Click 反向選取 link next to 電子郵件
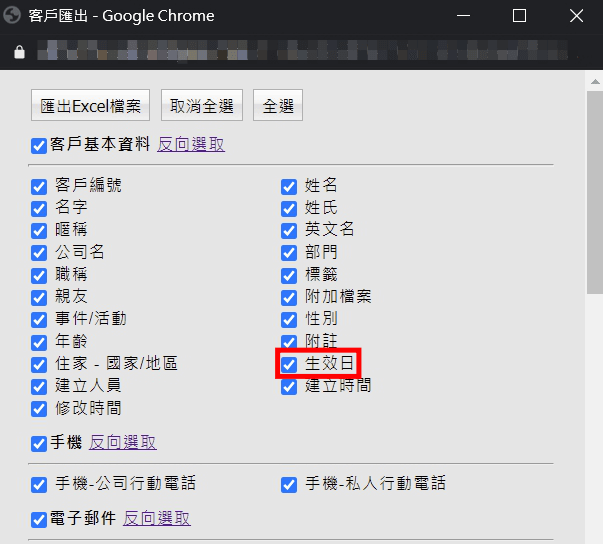This screenshot has height=544, width=603. pos(156,518)
